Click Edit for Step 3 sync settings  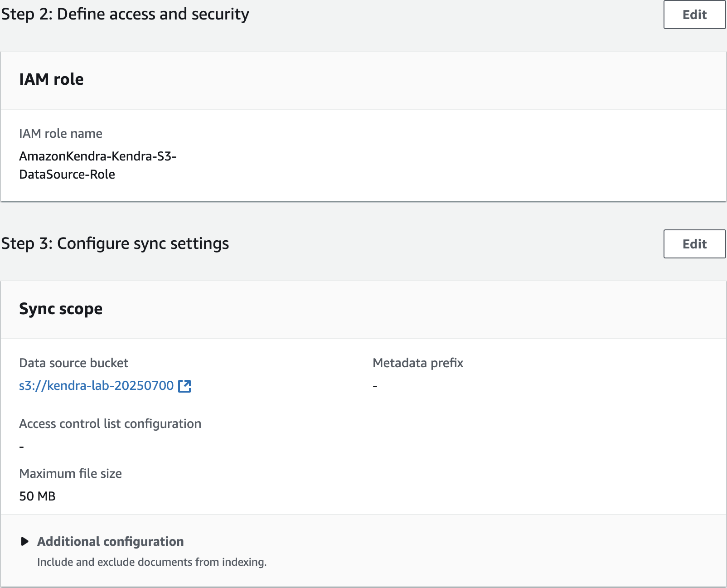tap(694, 244)
